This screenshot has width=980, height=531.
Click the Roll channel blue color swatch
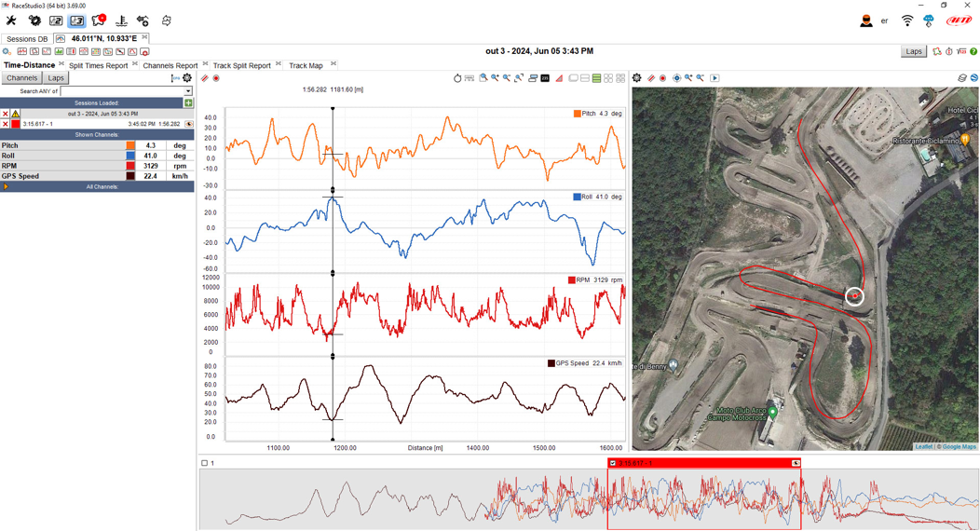(x=130, y=156)
